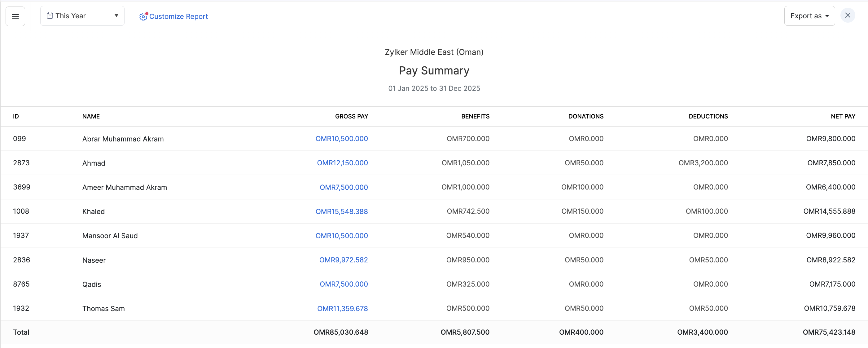
Task: Open Abrar Muhammad Akram gross pay OMR10,500.000
Action: [x=341, y=139]
